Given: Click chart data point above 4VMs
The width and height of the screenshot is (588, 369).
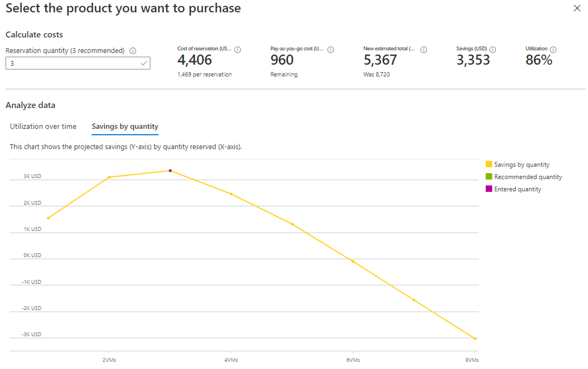Looking at the screenshot, I should click(x=231, y=194).
